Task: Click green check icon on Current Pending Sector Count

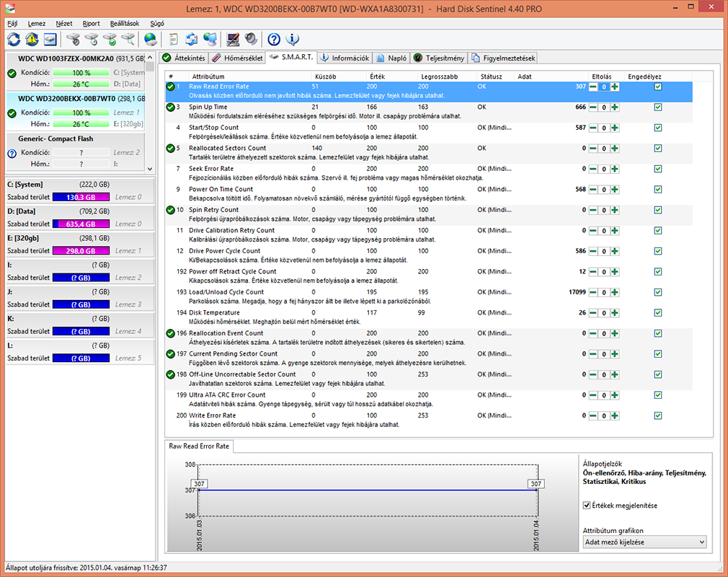Action: pyautogui.click(x=170, y=354)
